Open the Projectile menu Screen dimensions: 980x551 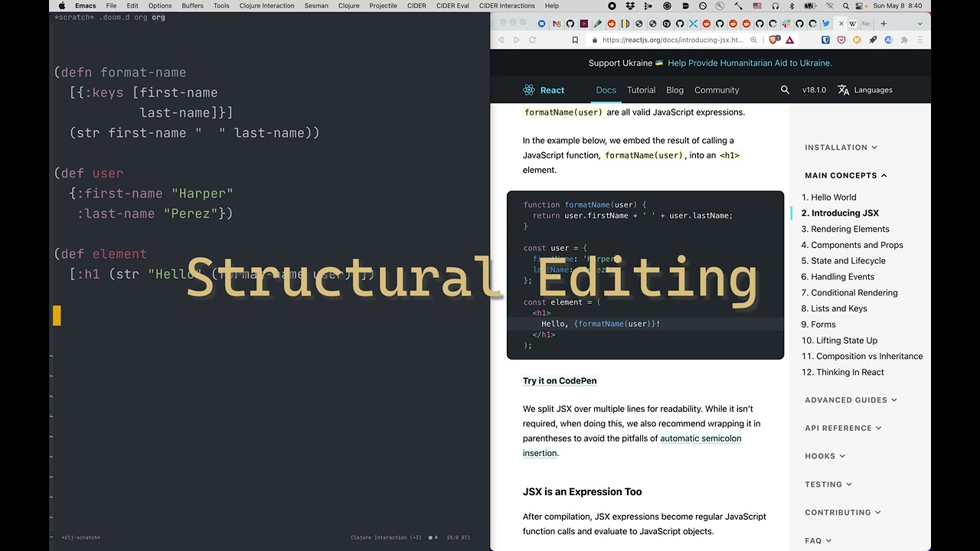coord(383,5)
